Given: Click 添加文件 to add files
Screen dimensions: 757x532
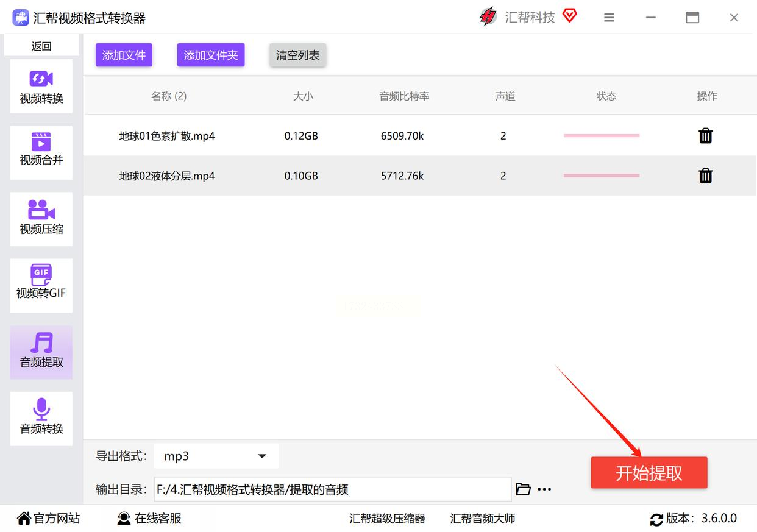Looking at the screenshot, I should (124, 55).
